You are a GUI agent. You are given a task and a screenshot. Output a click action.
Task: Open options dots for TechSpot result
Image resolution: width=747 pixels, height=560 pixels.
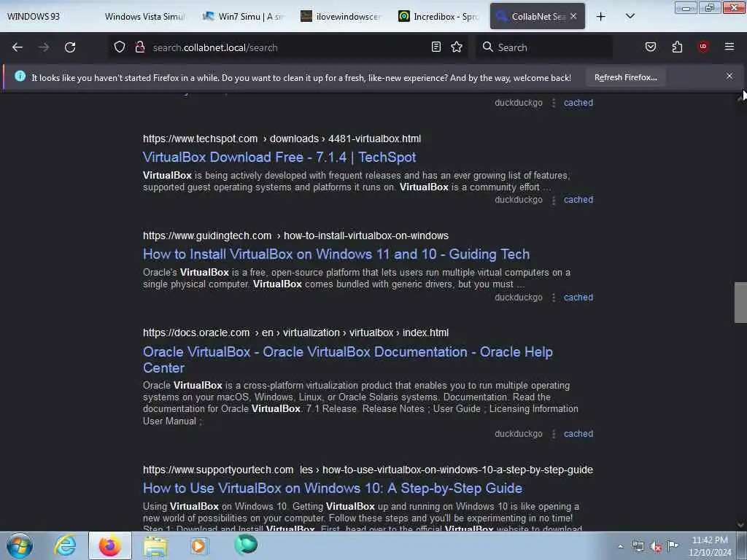tap(554, 200)
